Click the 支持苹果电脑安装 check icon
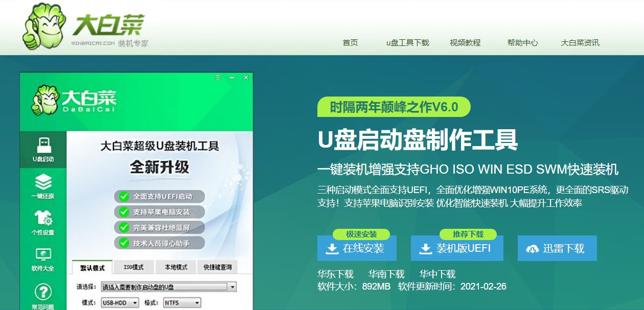The image size is (644, 310). (x=124, y=211)
